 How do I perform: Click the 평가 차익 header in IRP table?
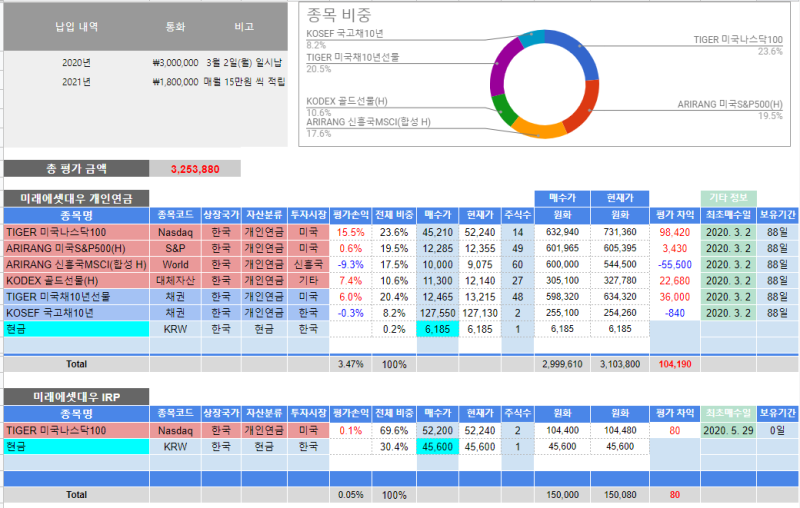(x=674, y=414)
